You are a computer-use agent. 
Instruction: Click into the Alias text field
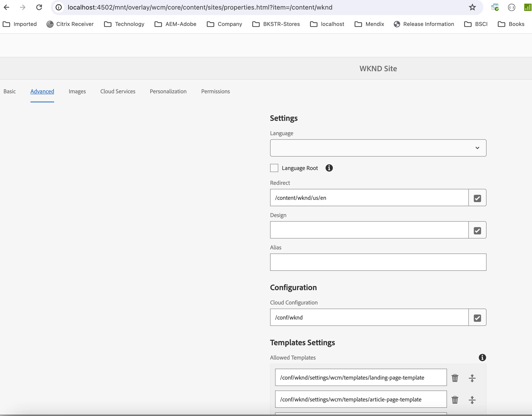pos(378,262)
